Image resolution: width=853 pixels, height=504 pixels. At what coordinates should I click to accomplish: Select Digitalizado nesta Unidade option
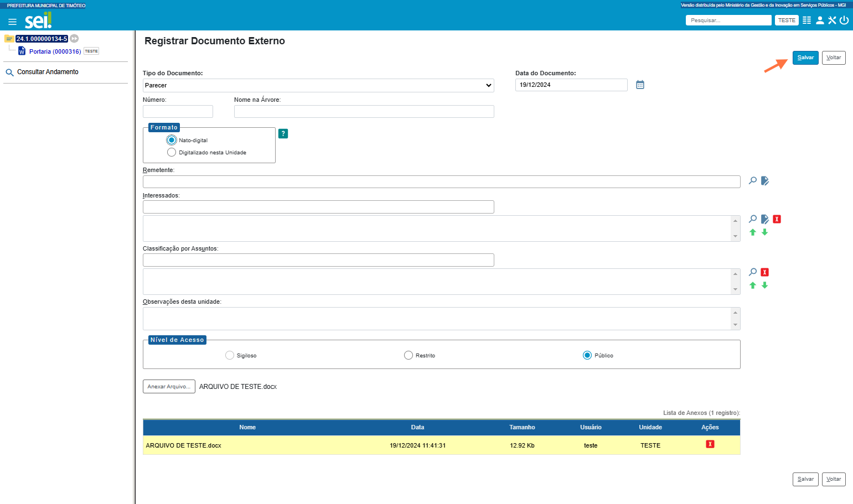pyautogui.click(x=172, y=152)
